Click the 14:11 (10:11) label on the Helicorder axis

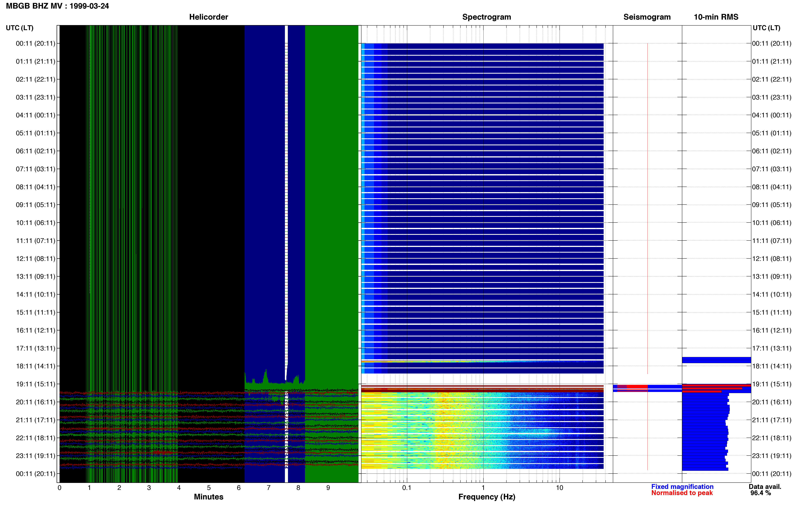36,294
